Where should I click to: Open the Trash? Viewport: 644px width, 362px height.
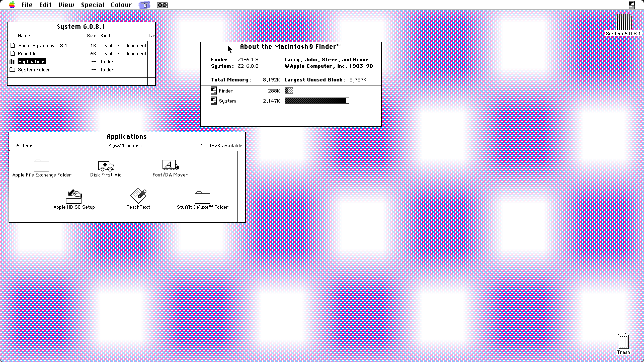[624, 341]
